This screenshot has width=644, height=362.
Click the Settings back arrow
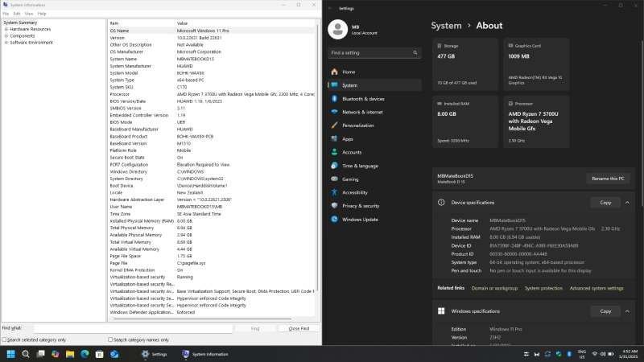point(330,8)
